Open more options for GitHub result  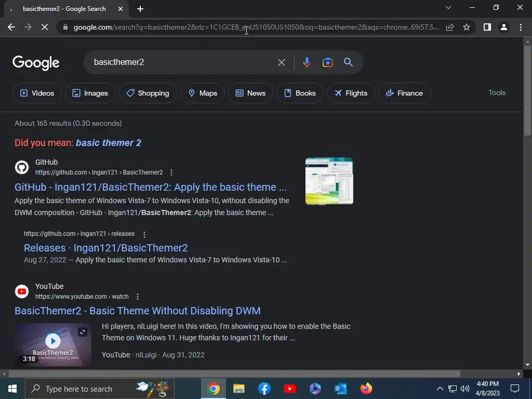(171, 172)
